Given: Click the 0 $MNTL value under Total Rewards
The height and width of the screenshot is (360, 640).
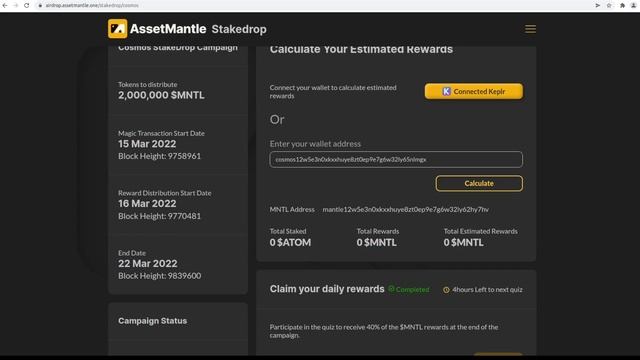Looking at the screenshot, I should tap(376, 242).
